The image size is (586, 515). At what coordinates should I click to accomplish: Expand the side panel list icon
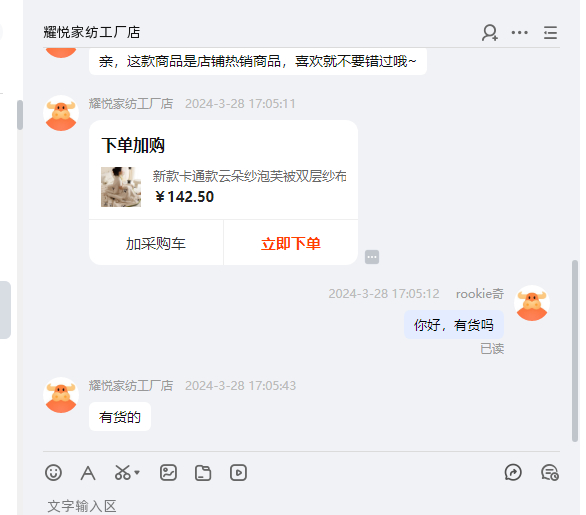click(550, 33)
